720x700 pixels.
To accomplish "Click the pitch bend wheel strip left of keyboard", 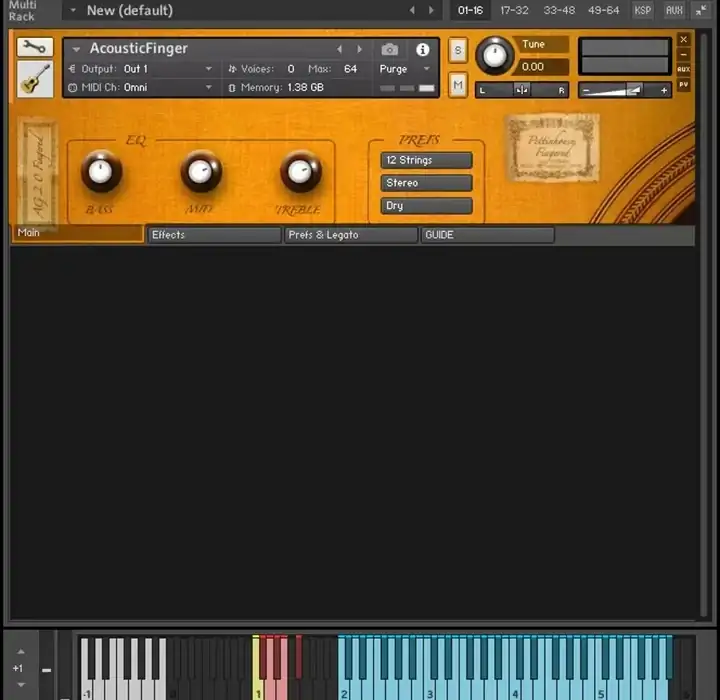I will 46,666.
